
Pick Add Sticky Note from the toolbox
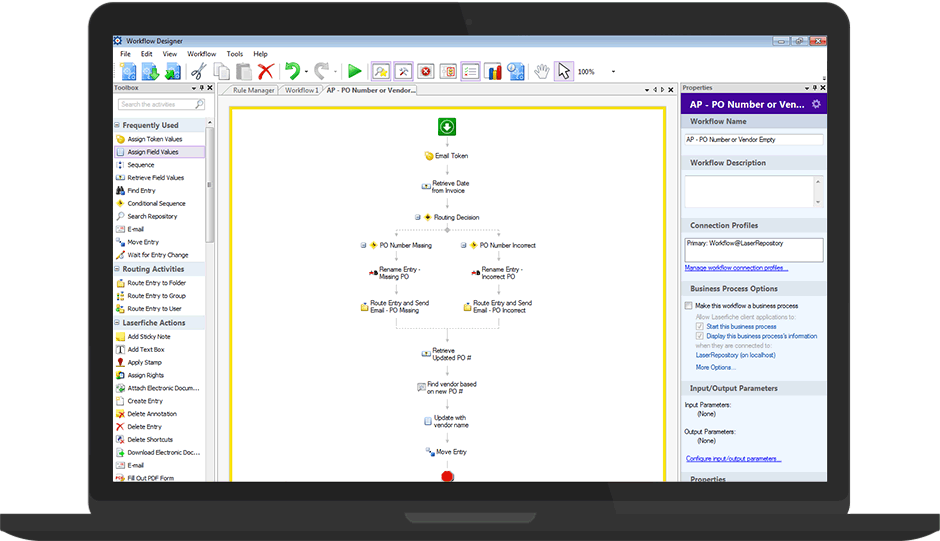tap(149, 336)
